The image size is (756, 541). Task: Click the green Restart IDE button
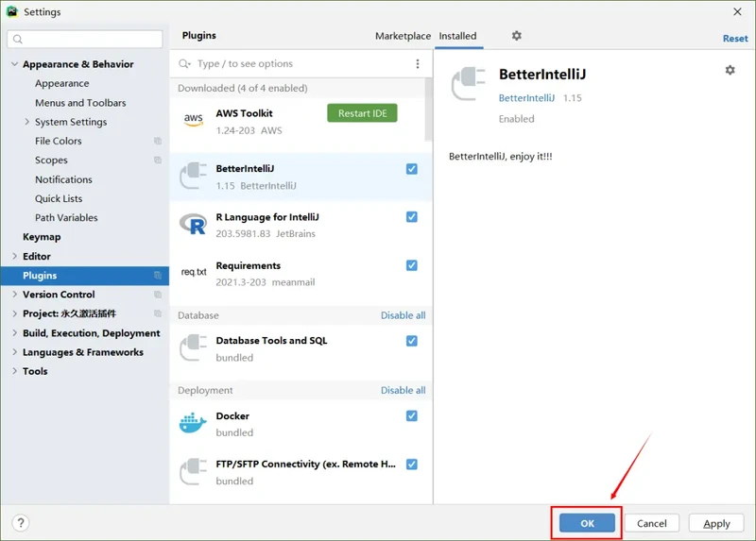[x=362, y=113]
